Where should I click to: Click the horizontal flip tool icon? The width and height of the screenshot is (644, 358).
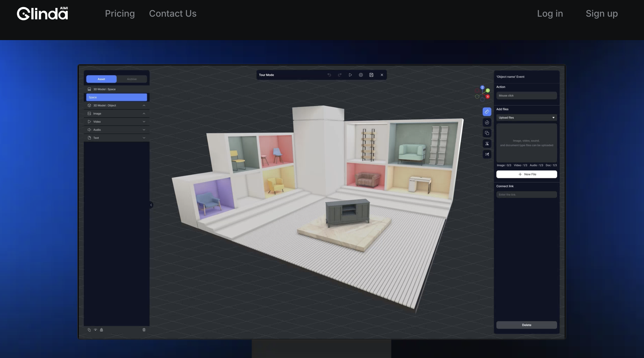pos(487,144)
